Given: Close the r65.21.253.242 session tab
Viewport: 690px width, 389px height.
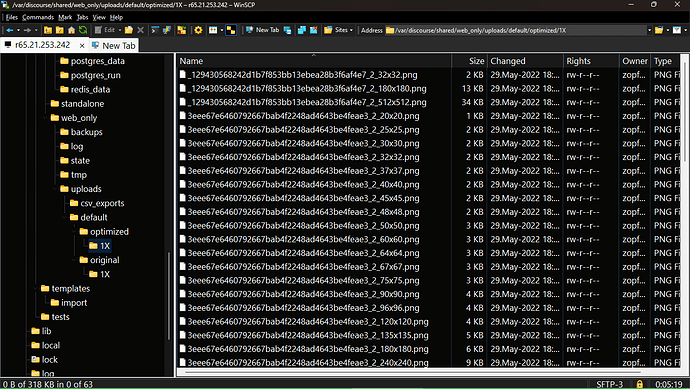Looking at the screenshot, I should click(82, 46).
